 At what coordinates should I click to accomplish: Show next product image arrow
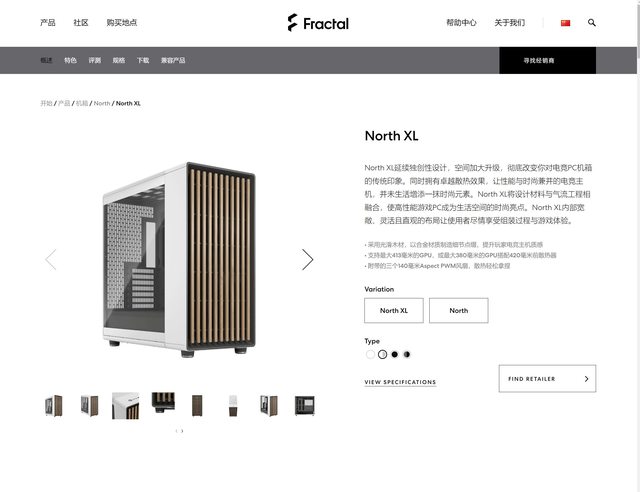point(307,259)
